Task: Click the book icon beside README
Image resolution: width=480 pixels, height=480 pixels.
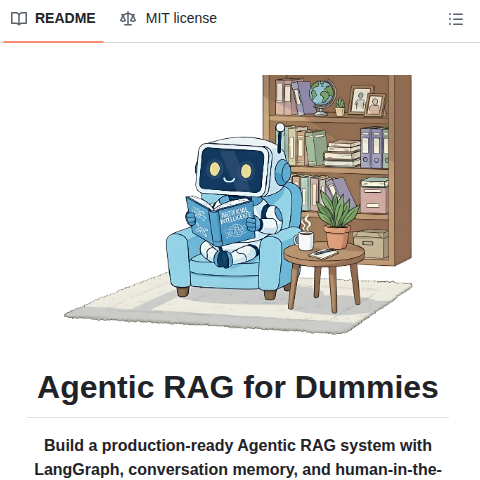Action: pyautogui.click(x=19, y=19)
